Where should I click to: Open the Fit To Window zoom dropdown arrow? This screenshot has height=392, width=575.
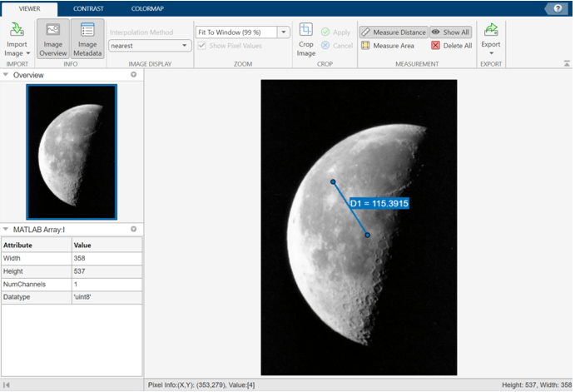[284, 32]
